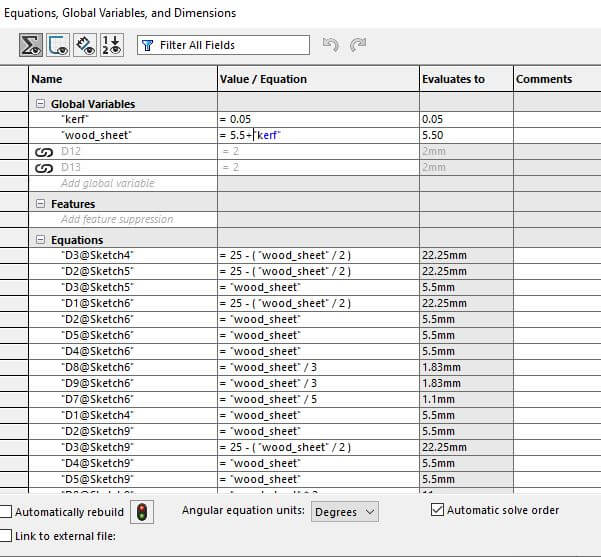Click the D3@Sketch4 equation cell
Viewport: 601px width, 557px height.
point(319,255)
